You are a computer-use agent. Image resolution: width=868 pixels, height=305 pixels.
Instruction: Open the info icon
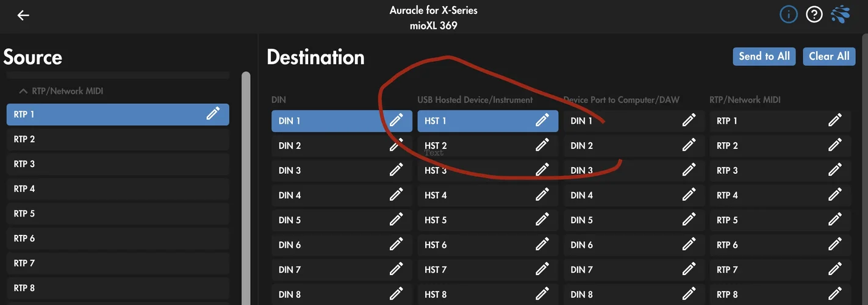pos(788,15)
